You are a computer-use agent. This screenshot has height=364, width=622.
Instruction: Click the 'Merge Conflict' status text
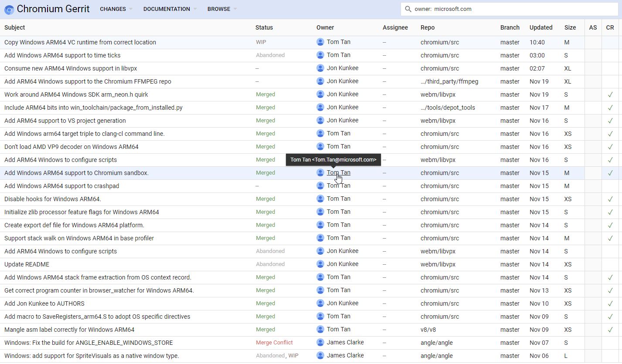click(274, 343)
